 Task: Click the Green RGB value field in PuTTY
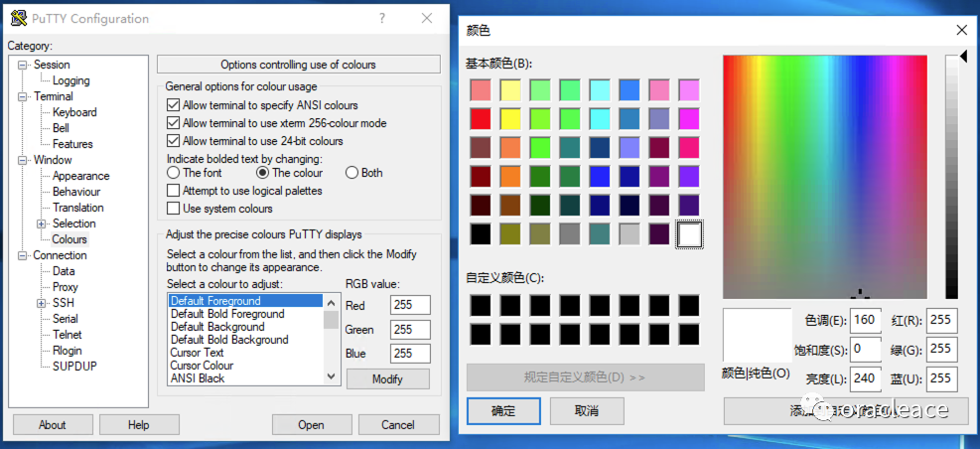pos(411,330)
